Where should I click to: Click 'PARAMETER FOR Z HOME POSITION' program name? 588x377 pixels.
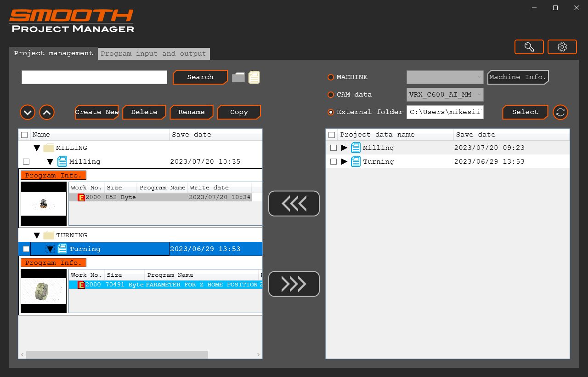pos(202,285)
